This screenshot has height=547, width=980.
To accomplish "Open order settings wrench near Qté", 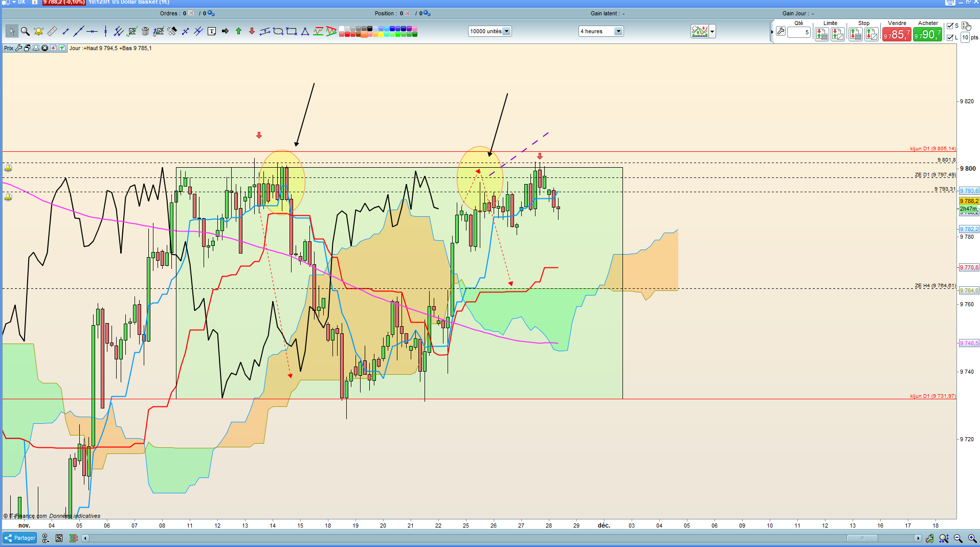I will tap(781, 32).
